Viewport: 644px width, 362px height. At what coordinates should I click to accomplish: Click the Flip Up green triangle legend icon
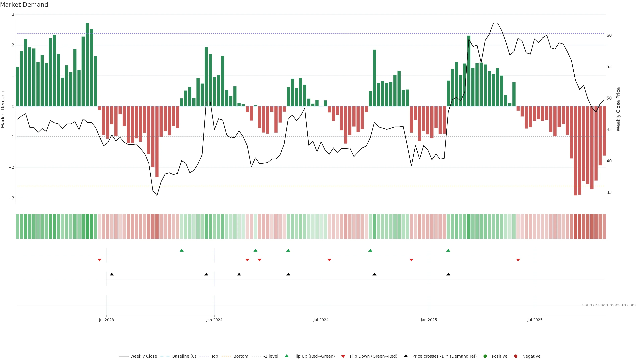click(x=287, y=356)
